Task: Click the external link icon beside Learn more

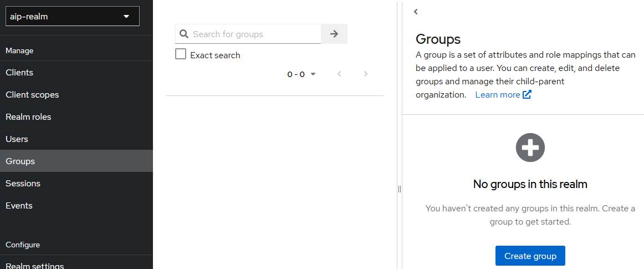Action: click(x=527, y=95)
